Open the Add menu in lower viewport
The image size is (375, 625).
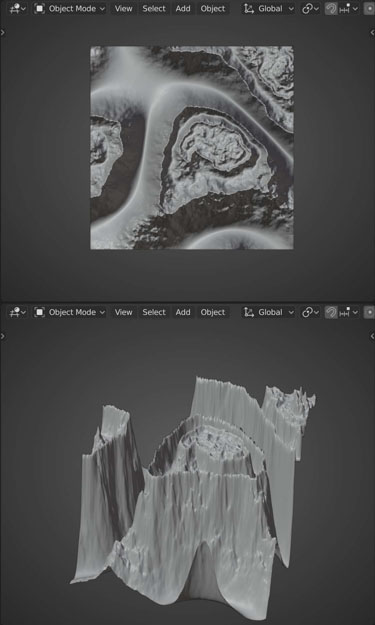pos(183,312)
